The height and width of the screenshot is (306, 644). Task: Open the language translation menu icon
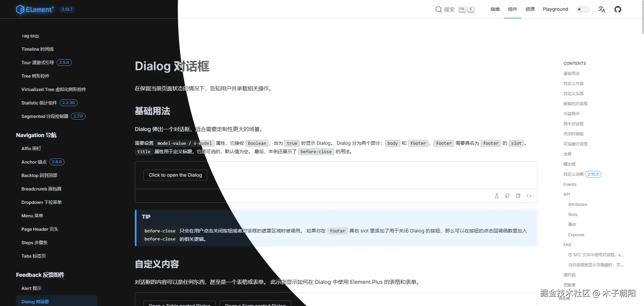602,9
